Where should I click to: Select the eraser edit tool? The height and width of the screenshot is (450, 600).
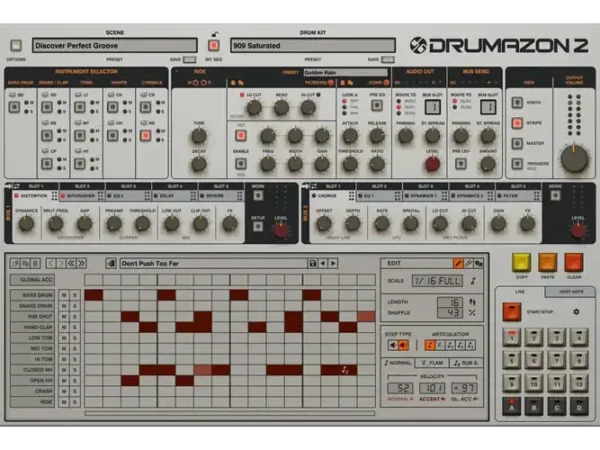[x=468, y=263]
